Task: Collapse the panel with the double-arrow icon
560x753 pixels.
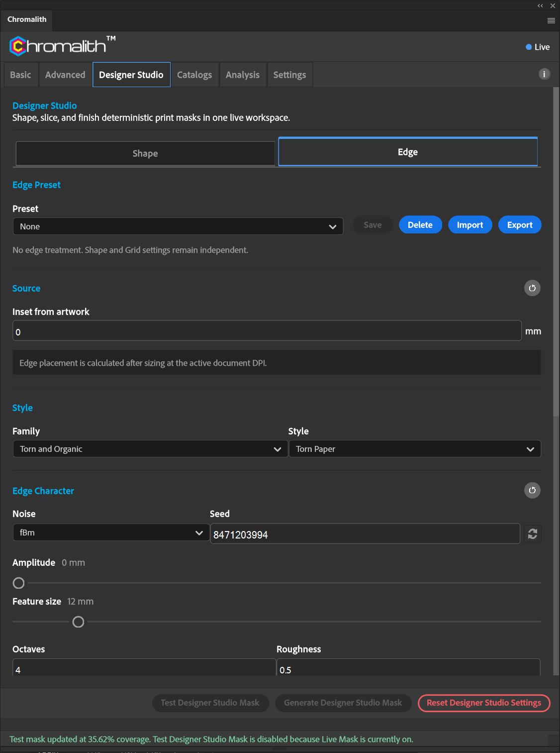Action: [540, 6]
